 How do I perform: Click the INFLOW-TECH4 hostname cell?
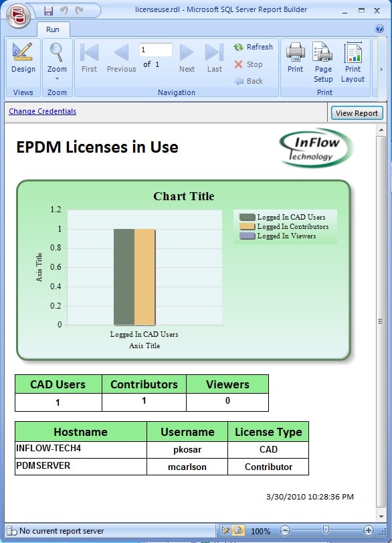click(81, 450)
